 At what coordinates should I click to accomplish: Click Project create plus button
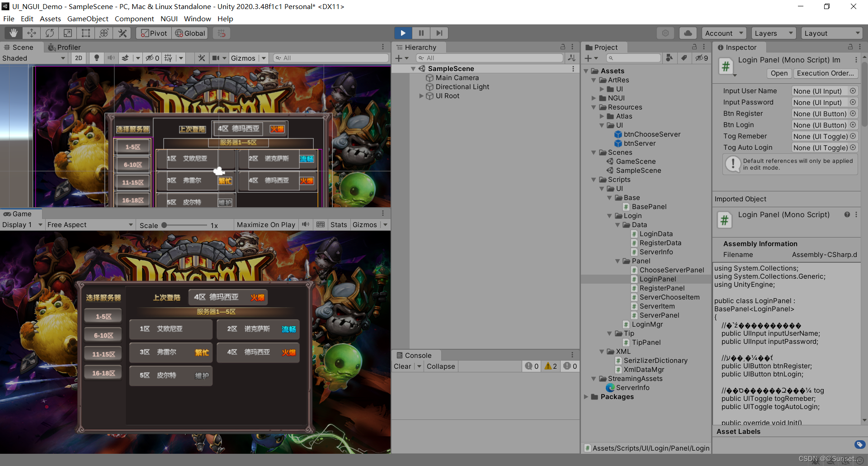[591, 58]
